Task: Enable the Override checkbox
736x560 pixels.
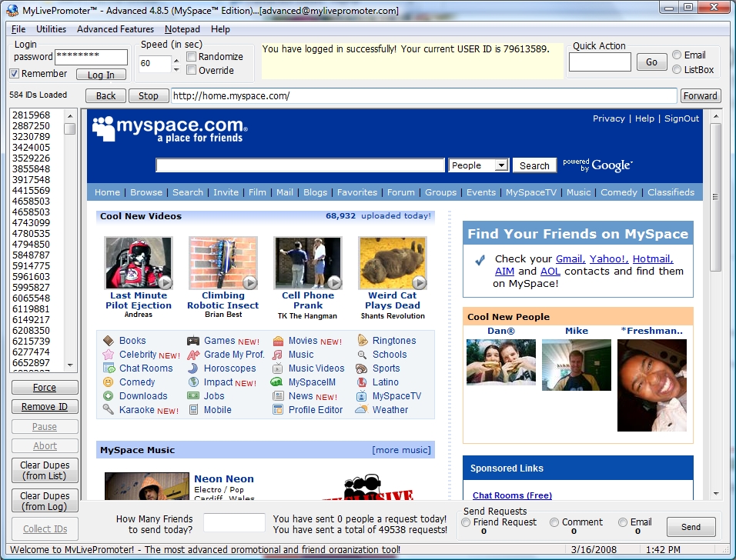Action: pyautogui.click(x=191, y=70)
